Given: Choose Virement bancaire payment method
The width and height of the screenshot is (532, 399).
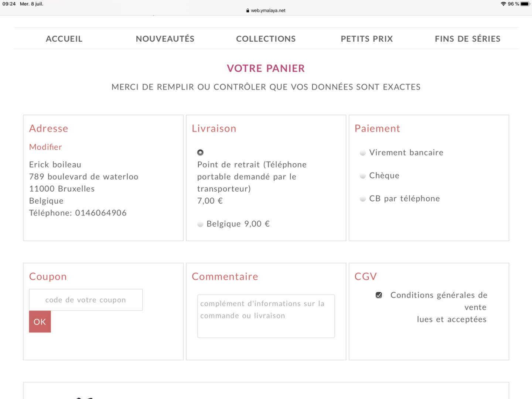Looking at the screenshot, I should coord(363,153).
